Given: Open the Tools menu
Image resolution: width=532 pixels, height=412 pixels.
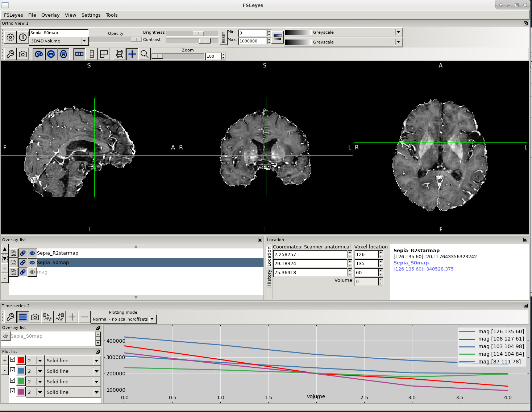Looking at the screenshot, I should pos(112,15).
